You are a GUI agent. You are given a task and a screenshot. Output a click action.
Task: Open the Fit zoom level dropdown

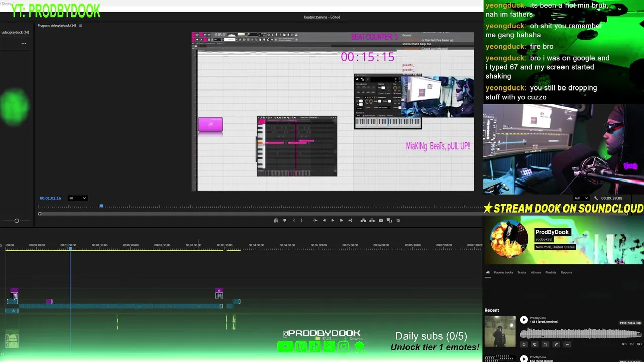[x=77, y=198]
